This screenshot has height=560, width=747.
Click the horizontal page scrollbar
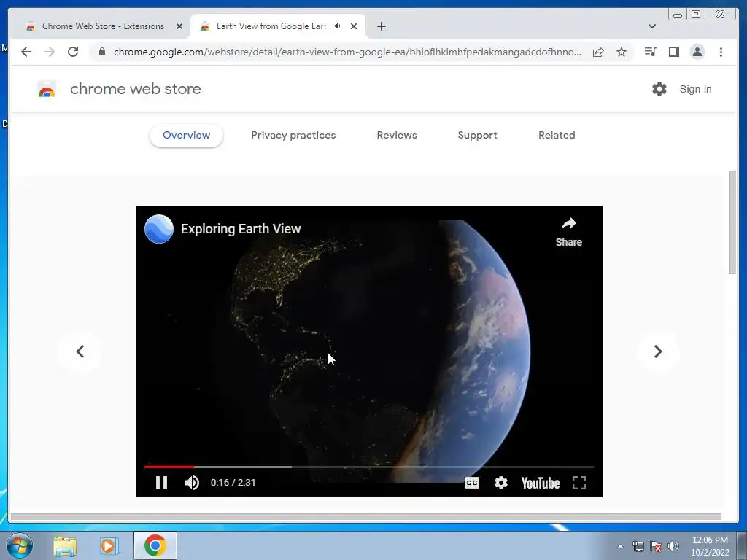pyautogui.click(x=366, y=517)
